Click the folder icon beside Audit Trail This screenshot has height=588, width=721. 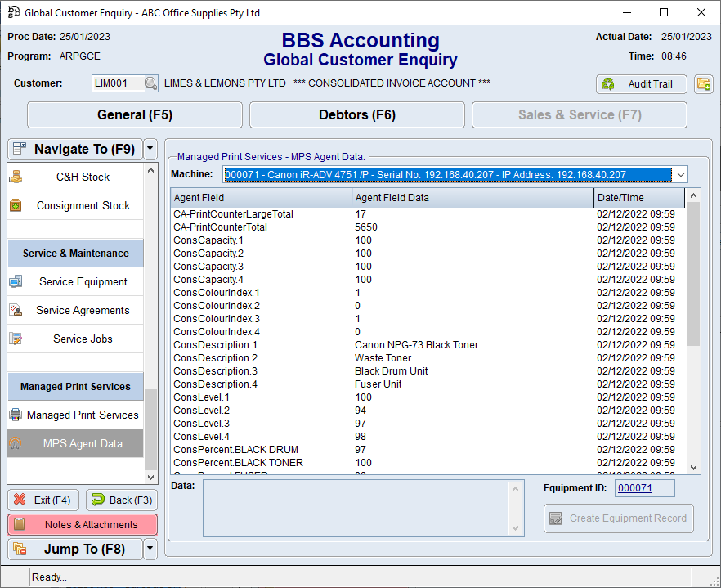(703, 83)
